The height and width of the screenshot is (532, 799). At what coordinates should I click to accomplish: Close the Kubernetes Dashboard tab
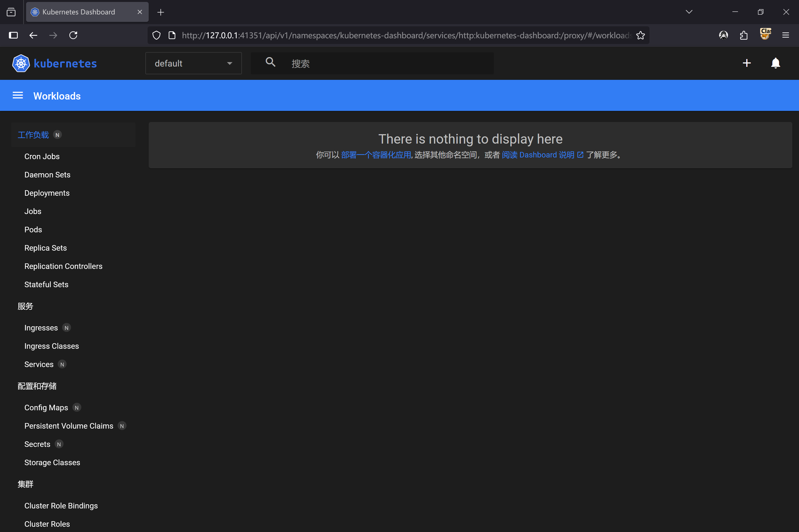tap(140, 12)
